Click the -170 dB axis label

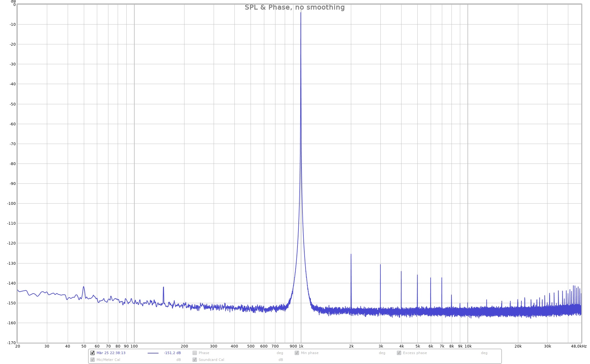(x=11, y=343)
